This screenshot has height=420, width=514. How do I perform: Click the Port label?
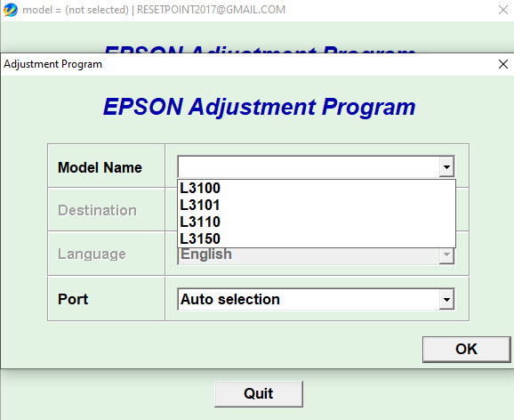[73, 299]
